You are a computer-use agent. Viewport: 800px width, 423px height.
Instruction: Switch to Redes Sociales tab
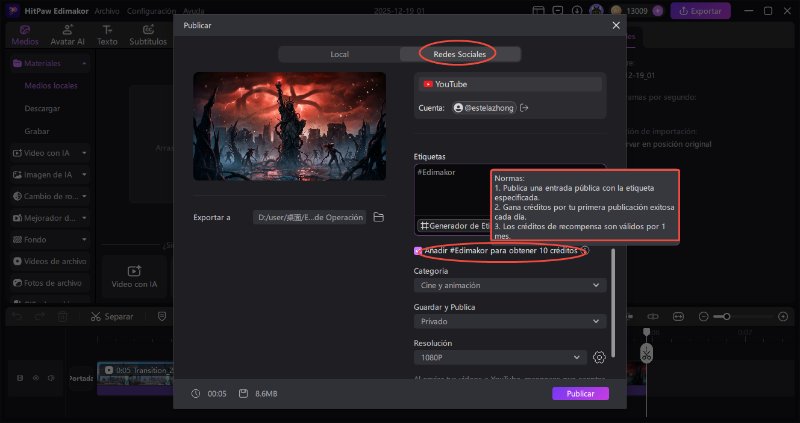point(460,54)
